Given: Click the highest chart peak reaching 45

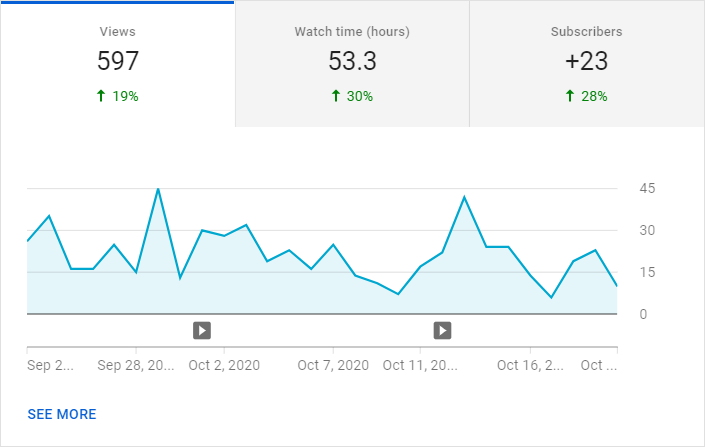Looking at the screenshot, I should click(158, 189).
